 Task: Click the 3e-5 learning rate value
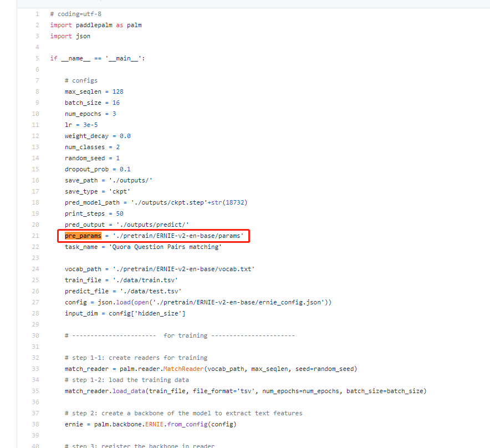coord(90,125)
